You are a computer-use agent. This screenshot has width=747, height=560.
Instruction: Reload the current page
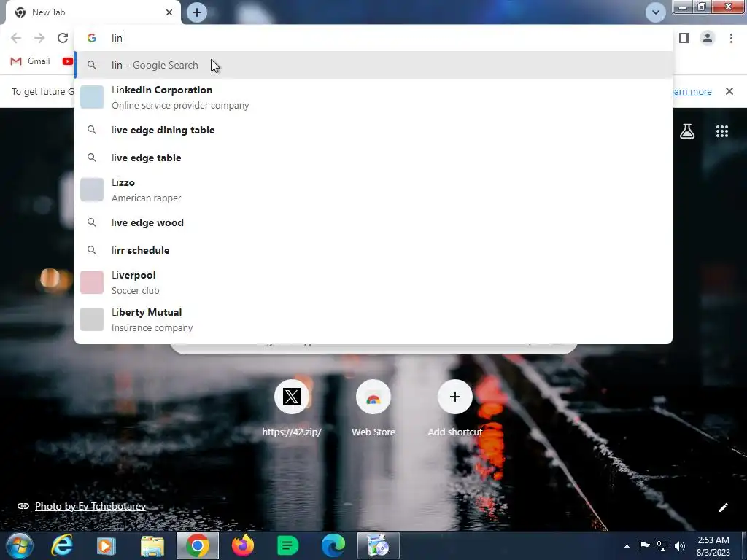click(63, 38)
